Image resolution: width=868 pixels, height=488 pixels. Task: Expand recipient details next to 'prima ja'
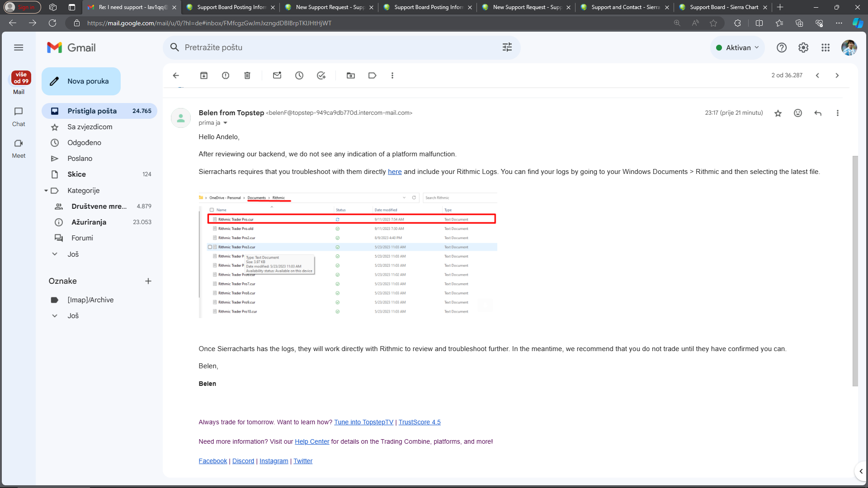tap(225, 123)
